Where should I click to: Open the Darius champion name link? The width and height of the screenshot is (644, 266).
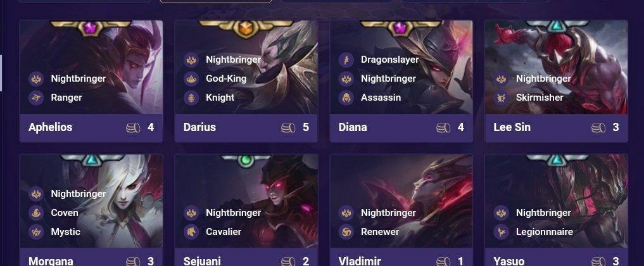tap(199, 127)
